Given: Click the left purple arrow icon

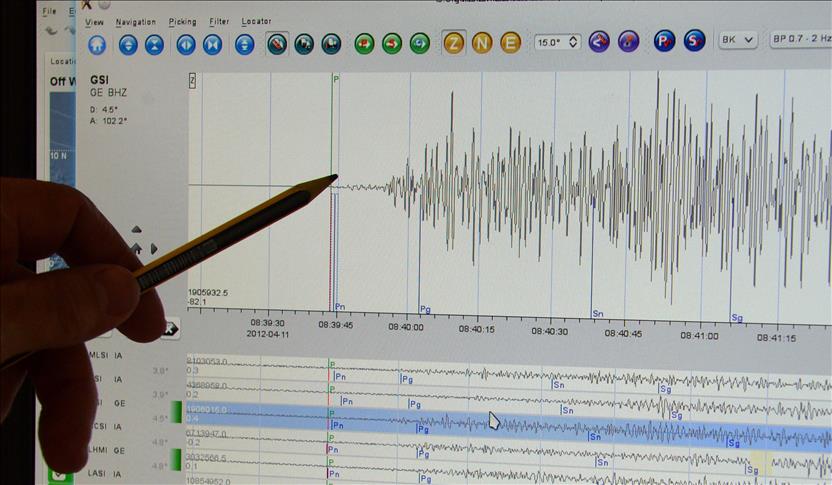Looking at the screenshot, I should pos(599,42).
